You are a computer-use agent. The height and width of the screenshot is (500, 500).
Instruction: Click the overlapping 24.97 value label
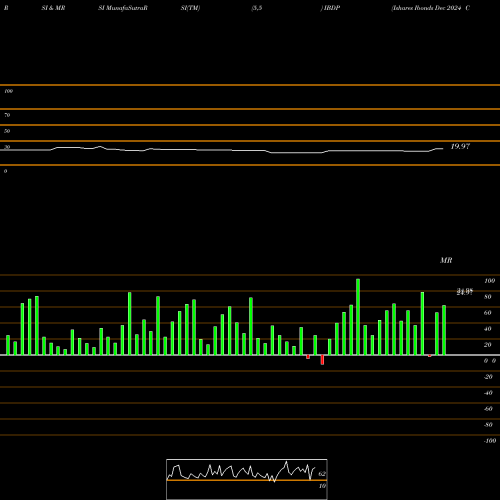pyautogui.click(x=465, y=292)
